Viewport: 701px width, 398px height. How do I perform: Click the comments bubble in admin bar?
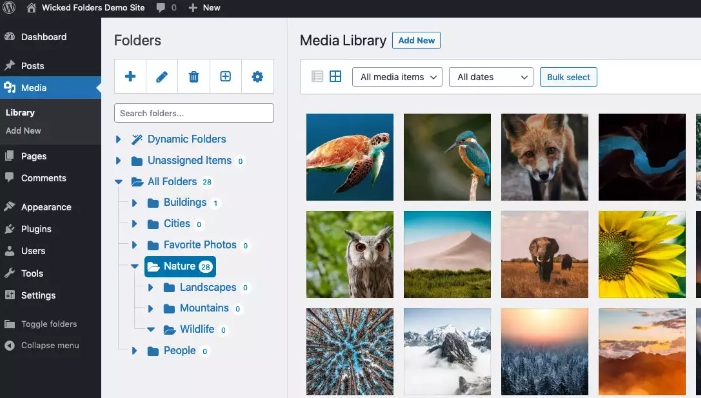point(166,8)
